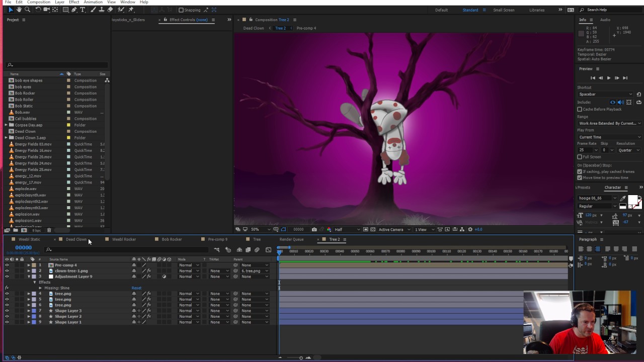Image resolution: width=644 pixels, height=362 pixels.
Task: Open the Active Camera view dropdown
Action: point(393,229)
